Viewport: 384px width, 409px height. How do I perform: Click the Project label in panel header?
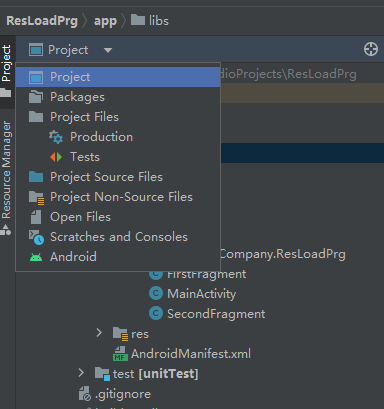[x=68, y=50]
